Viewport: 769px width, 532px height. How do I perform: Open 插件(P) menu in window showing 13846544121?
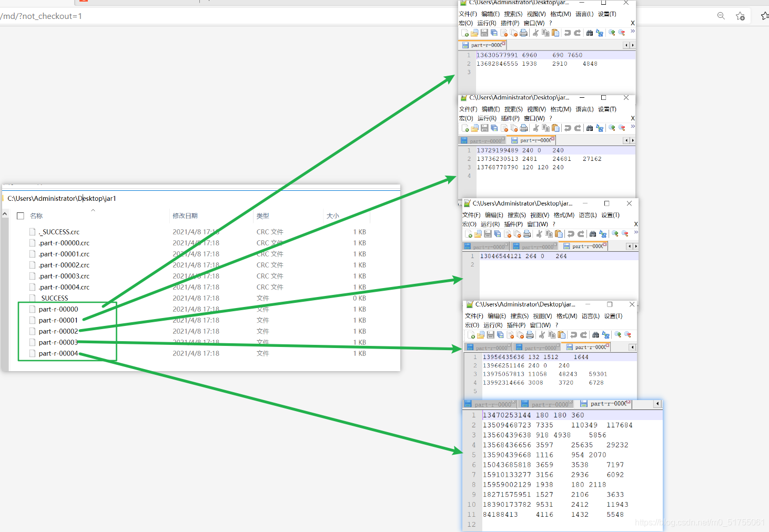coord(513,224)
